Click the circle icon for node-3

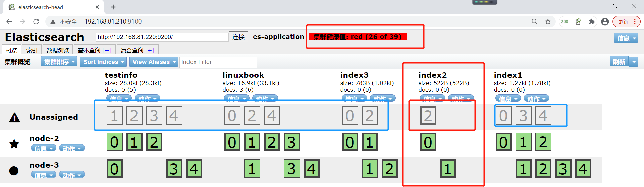[14, 171]
